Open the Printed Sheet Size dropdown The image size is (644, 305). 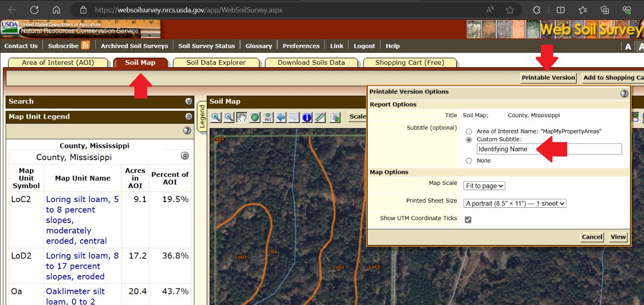514,203
